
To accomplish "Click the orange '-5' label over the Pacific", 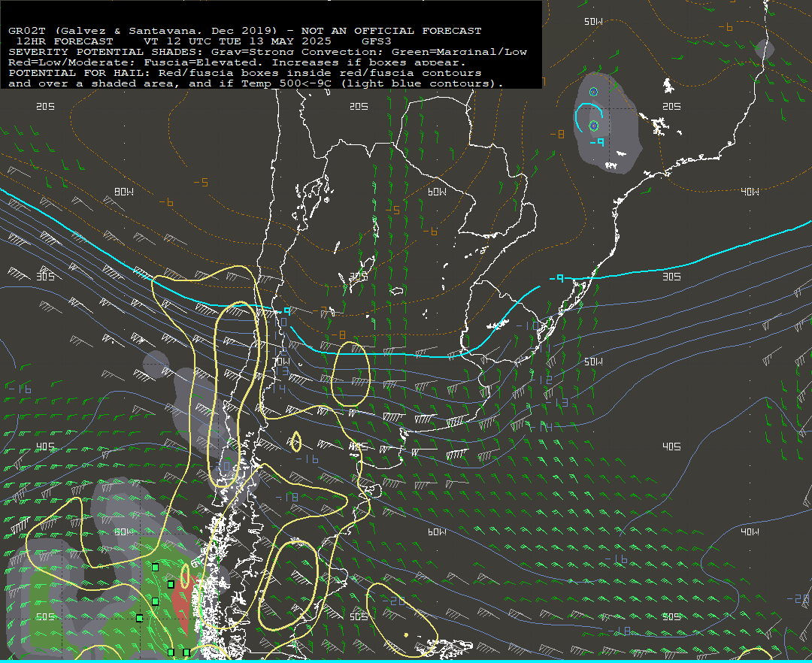I will tap(201, 182).
